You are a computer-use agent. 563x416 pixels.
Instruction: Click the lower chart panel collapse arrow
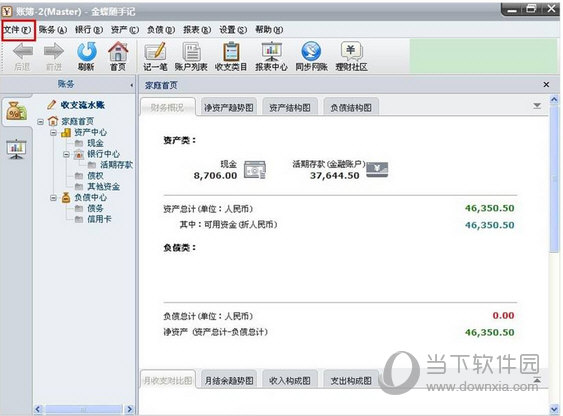537,379
